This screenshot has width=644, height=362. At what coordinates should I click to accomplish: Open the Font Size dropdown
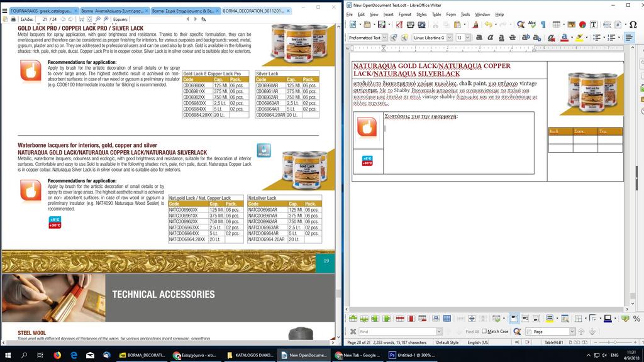pos(467,38)
